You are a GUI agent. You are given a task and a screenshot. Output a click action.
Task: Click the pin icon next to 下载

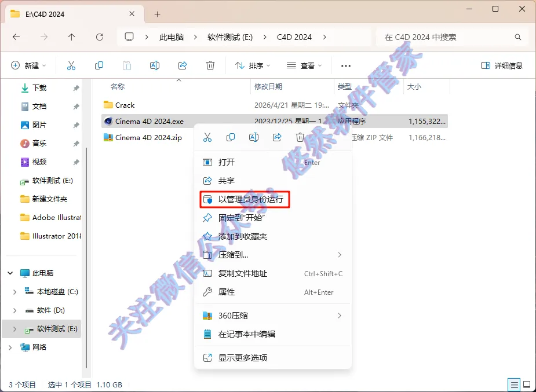tap(76, 88)
